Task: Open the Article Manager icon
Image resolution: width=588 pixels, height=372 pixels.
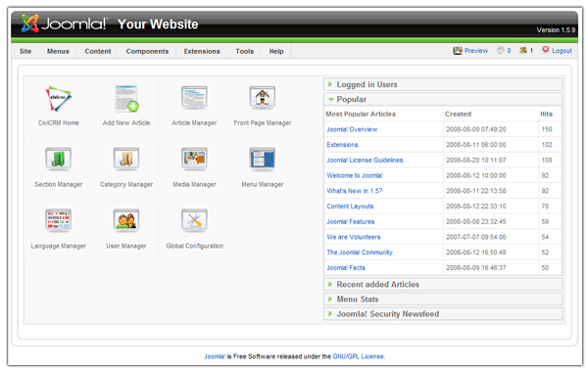Action: [x=194, y=97]
